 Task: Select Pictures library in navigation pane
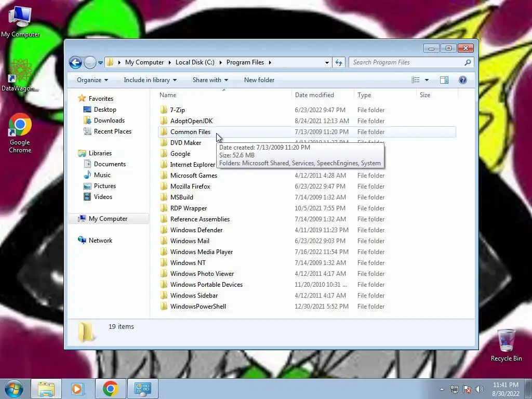pos(105,186)
